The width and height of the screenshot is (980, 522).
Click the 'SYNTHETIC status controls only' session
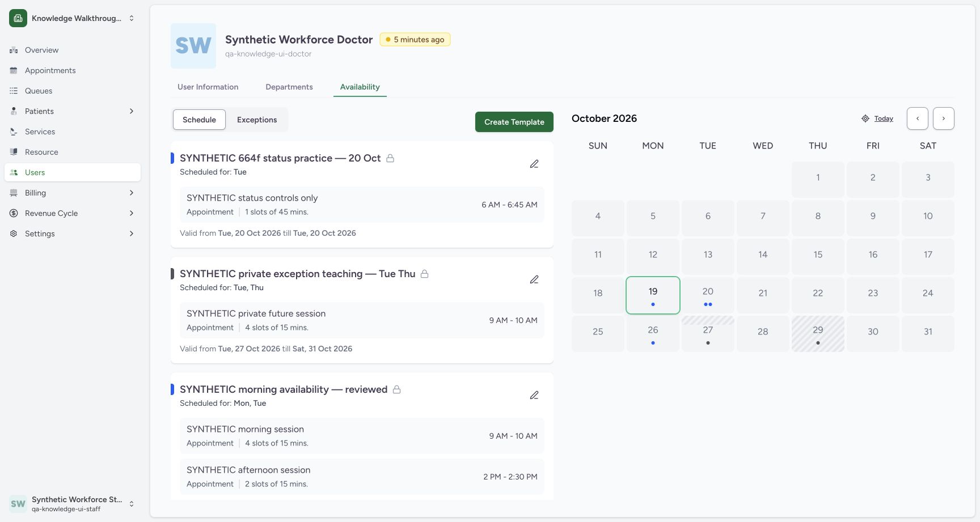coord(362,205)
